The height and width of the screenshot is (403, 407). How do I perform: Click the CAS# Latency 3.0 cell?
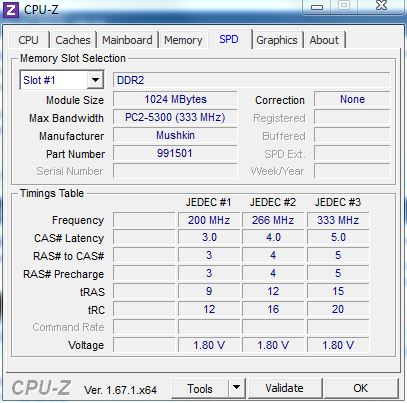[209, 237]
